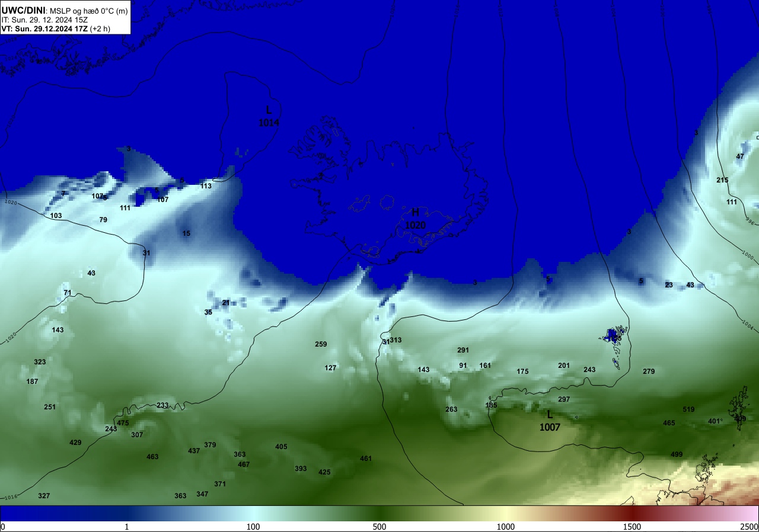759x532 pixels.
Task: Click the '2500' tick on the color scale
Action: pyautogui.click(x=750, y=527)
